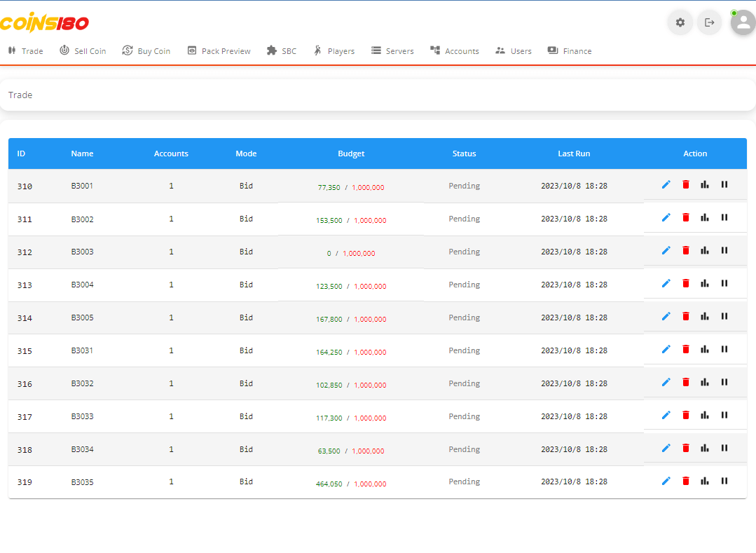Viewport: 756px width, 553px height.
Task: Click the logout icon near the avatar
Action: point(709,22)
